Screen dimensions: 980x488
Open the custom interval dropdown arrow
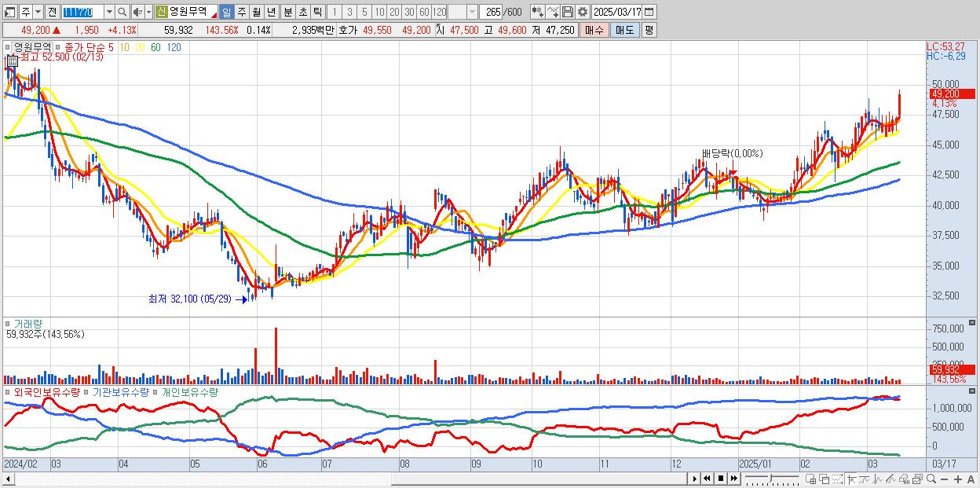[472, 13]
